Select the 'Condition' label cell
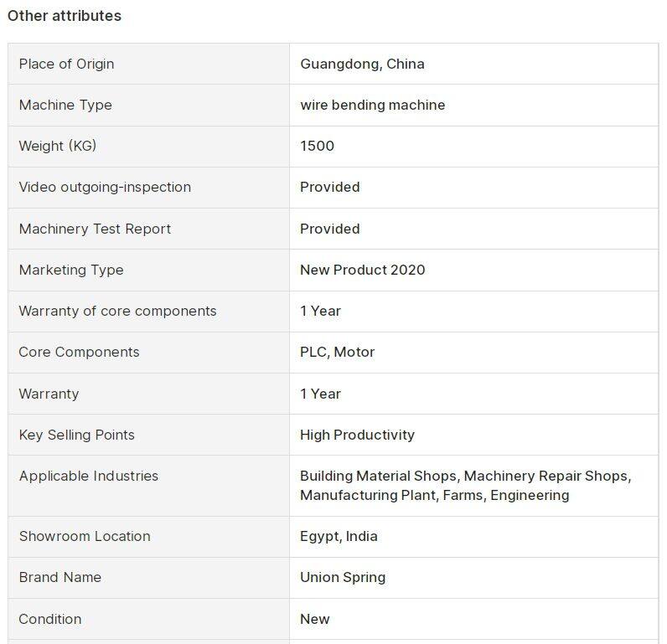667x644 pixels. [50, 619]
